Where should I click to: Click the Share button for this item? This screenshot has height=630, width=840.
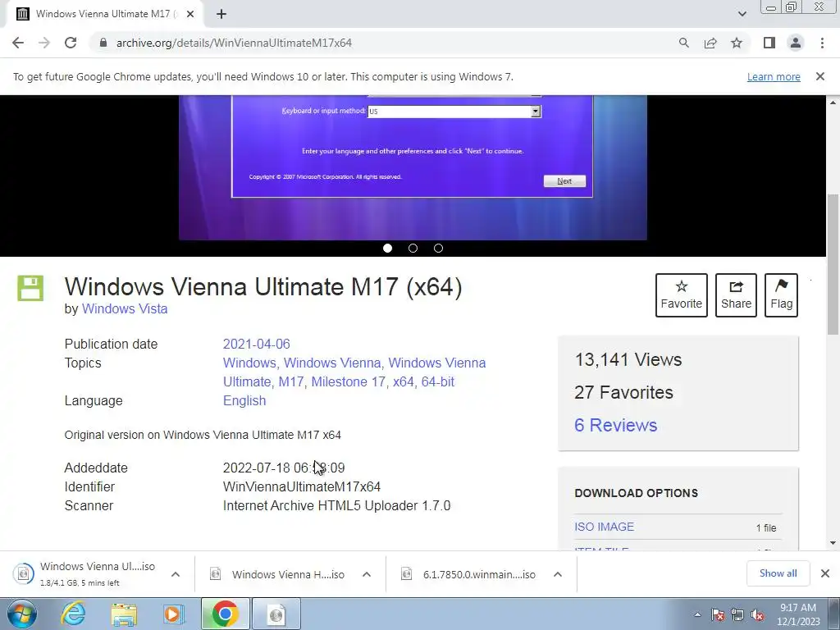point(736,295)
